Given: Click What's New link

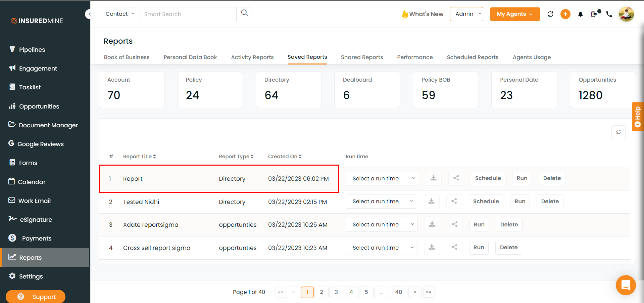Looking at the screenshot, I should tap(423, 14).
